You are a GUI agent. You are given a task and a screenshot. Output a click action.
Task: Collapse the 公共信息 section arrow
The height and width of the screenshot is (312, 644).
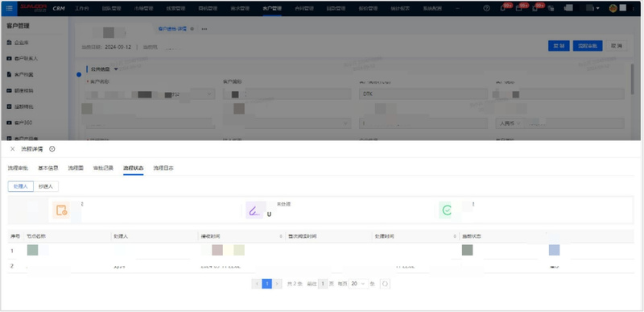116,69
